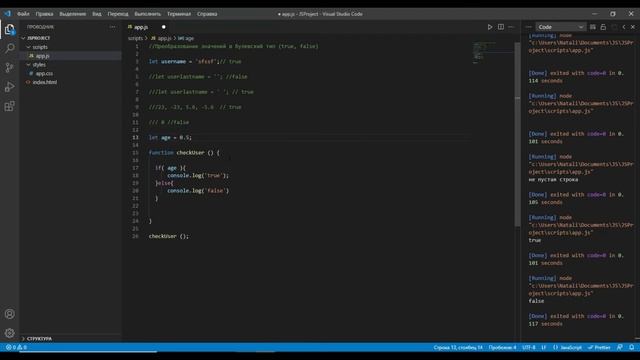
Task: Change indentation via Пробелов 4
Action: point(502,347)
